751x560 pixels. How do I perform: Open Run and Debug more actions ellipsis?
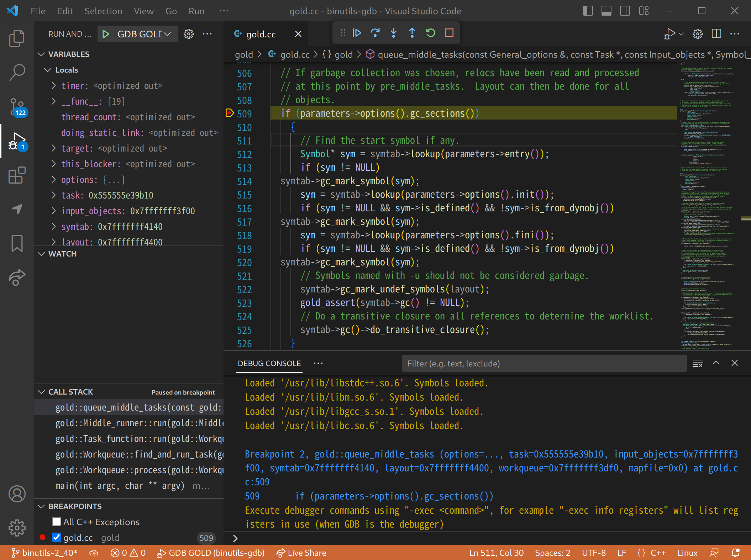tap(207, 34)
